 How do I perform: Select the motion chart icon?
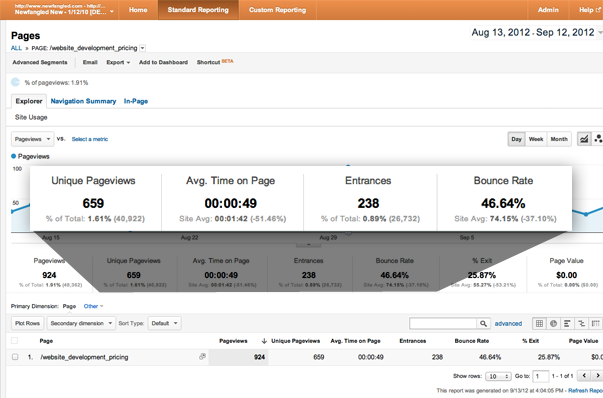(597, 139)
